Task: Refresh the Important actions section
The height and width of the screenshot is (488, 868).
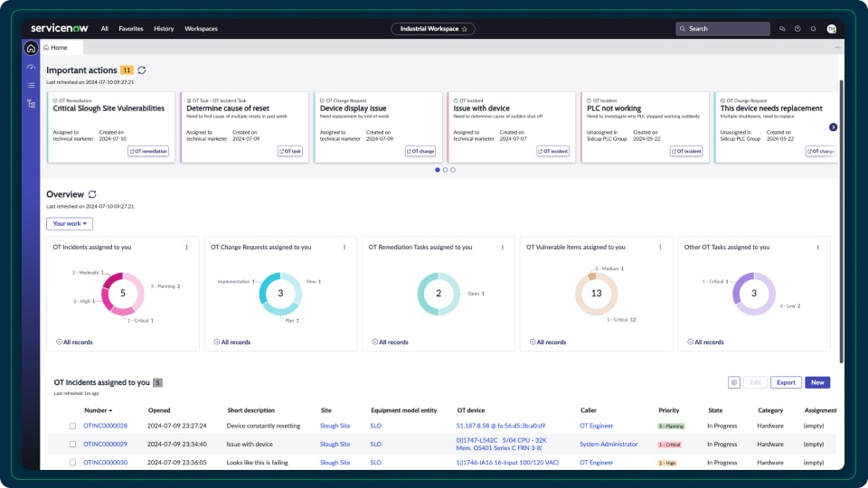Action: (x=142, y=70)
